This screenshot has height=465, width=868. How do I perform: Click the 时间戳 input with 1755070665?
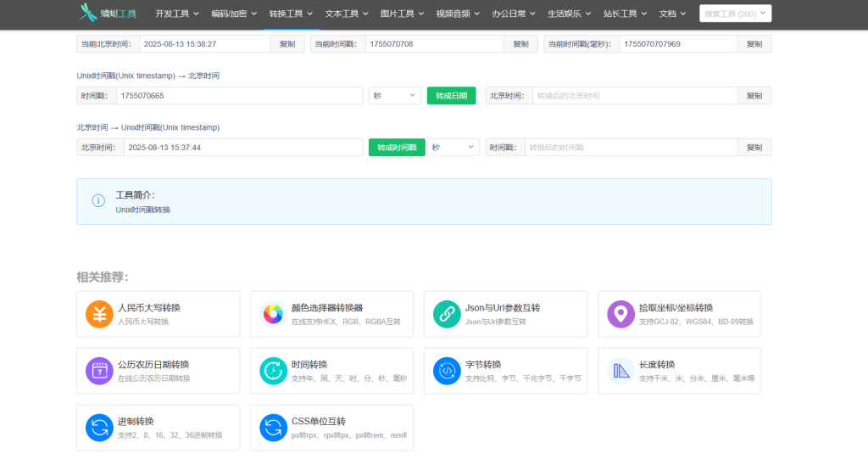tap(239, 95)
